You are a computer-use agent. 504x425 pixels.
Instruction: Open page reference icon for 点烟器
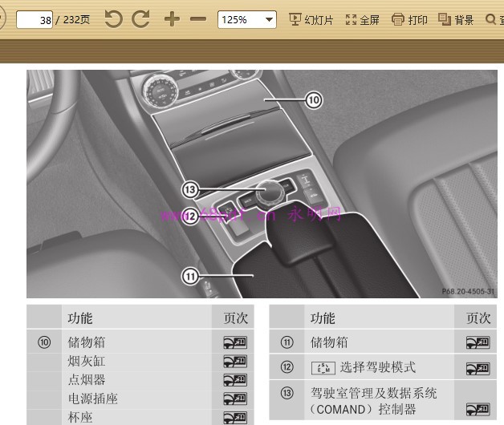coord(234,379)
